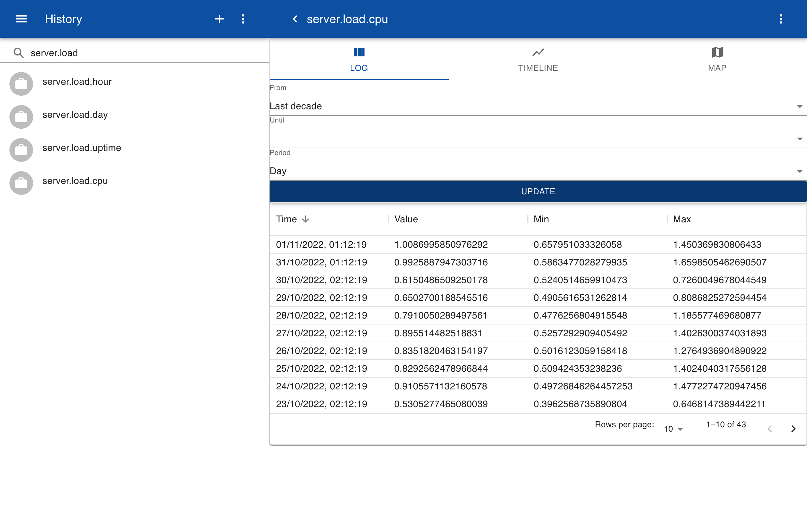Select the row dated 24/10/2022, 02:12:19
Image resolution: width=807 pixels, height=532 pixels.
coord(538,386)
